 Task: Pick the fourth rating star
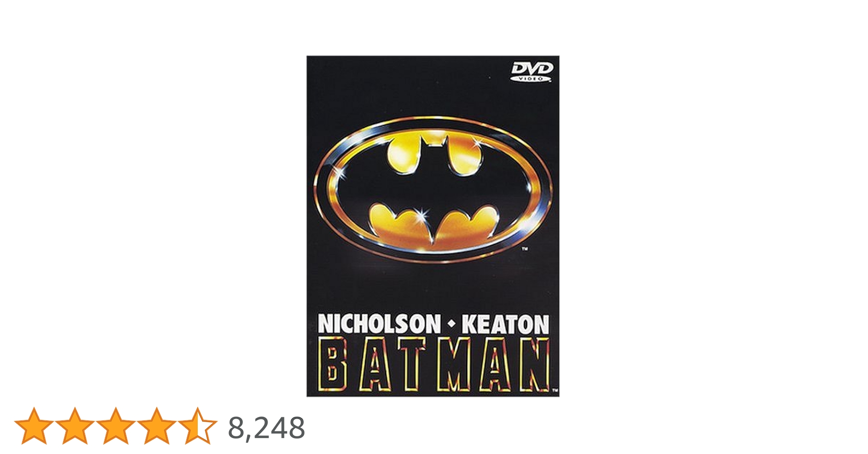(x=157, y=426)
